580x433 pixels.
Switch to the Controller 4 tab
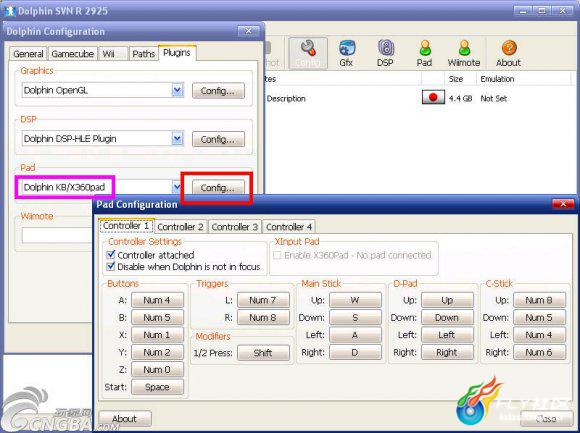[289, 227]
